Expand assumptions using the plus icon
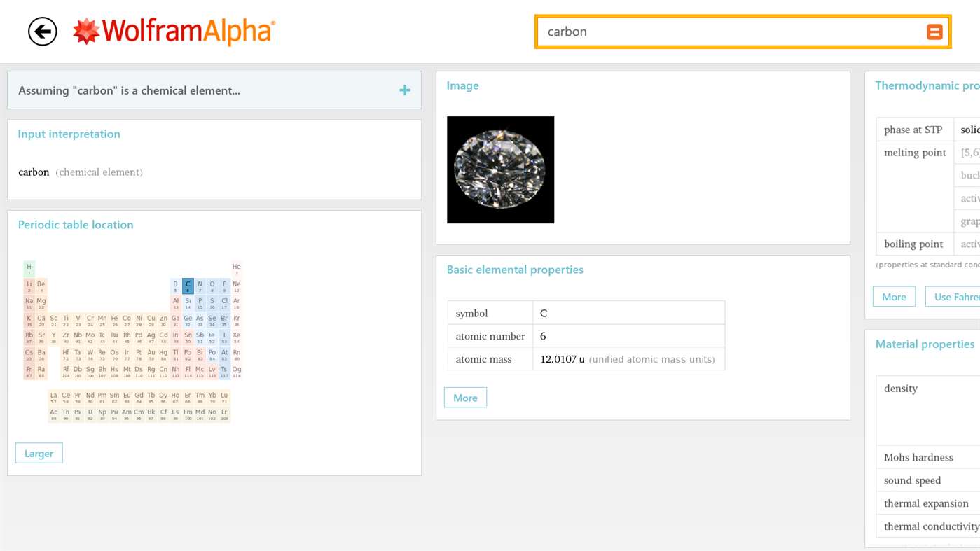 (x=404, y=90)
